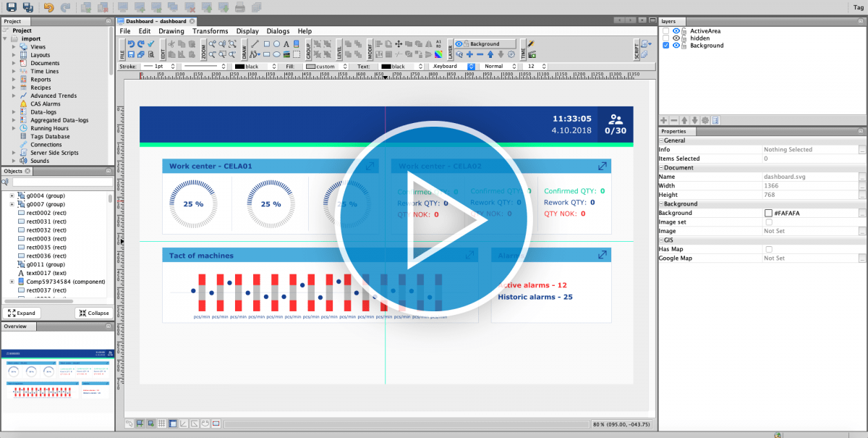This screenshot has width=868, height=438.
Task: Expand the Layouts tree node
Action: coord(14,55)
